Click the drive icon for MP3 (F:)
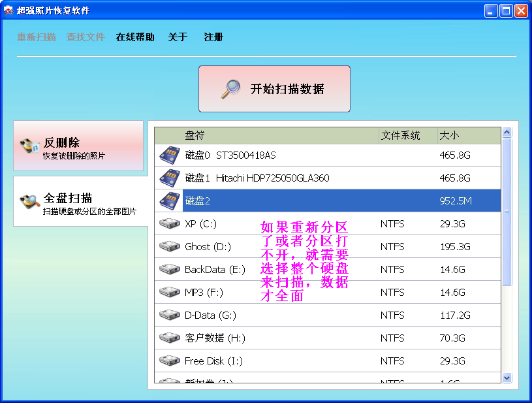The width and height of the screenshot is (532, 403). [170, 292]
